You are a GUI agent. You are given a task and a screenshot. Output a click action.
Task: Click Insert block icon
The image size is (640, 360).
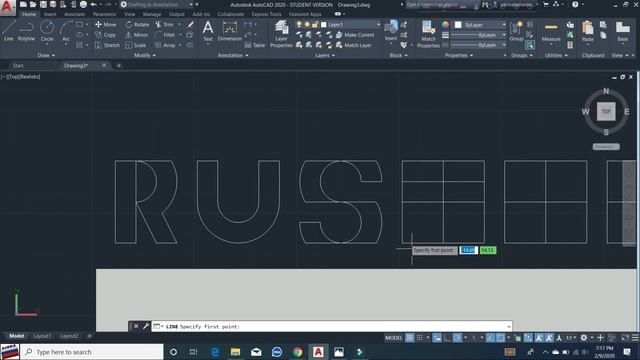pyautogui.click(x=391, y=31)
